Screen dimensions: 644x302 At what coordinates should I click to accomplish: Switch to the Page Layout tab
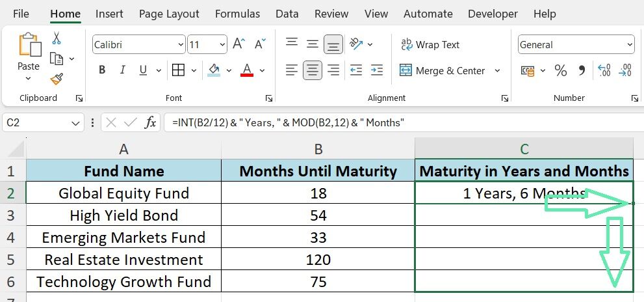pyautogui.click(x=169, y=14)
